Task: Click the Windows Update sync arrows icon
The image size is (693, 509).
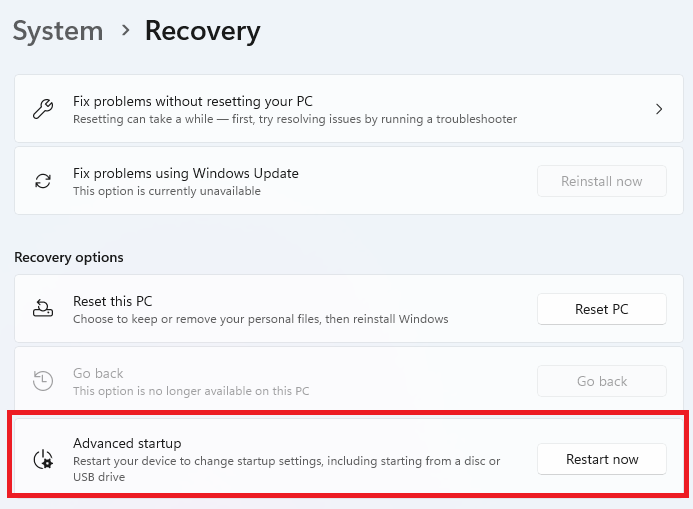Action: (43, 181)
